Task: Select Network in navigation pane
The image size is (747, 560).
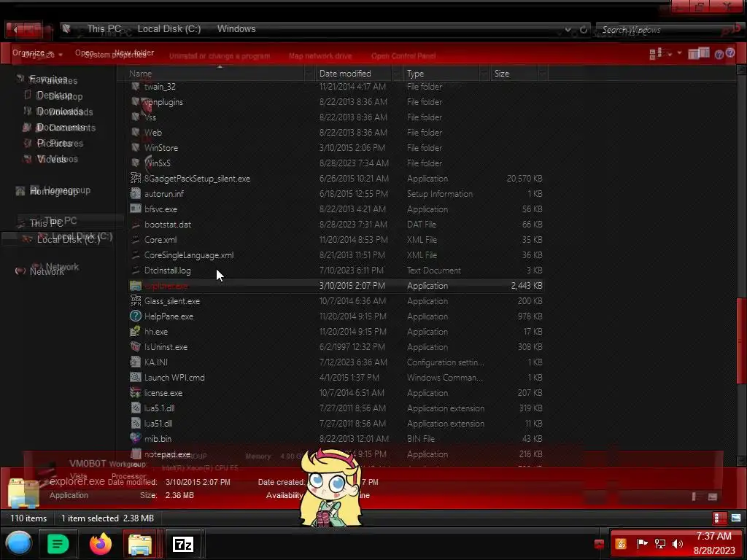Action: 47,271
